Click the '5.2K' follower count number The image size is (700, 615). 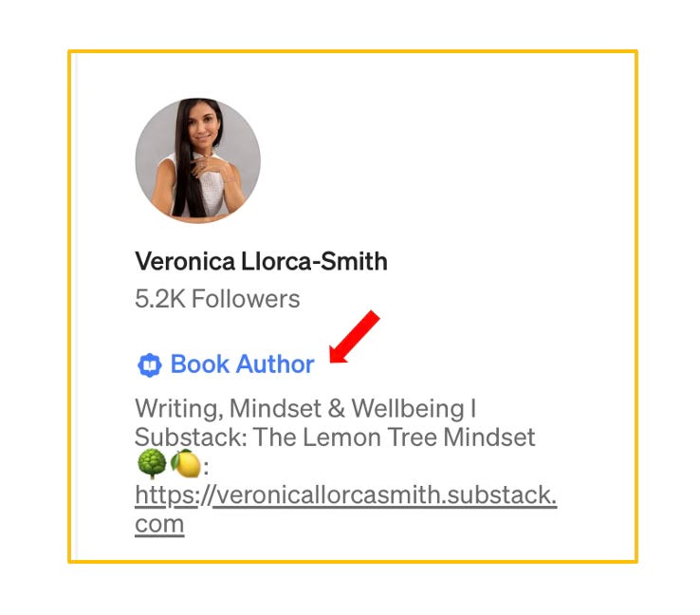click(160, 299)
